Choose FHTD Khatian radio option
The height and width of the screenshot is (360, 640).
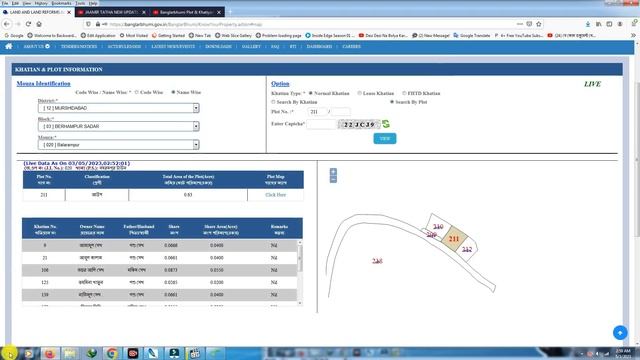(x=404, y=93)
